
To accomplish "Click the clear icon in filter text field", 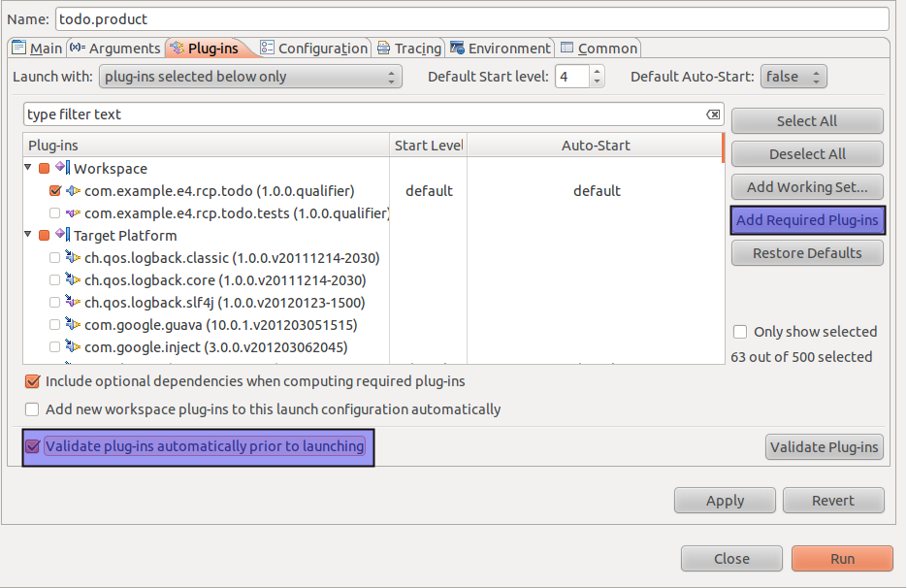I will coord(713,114).
